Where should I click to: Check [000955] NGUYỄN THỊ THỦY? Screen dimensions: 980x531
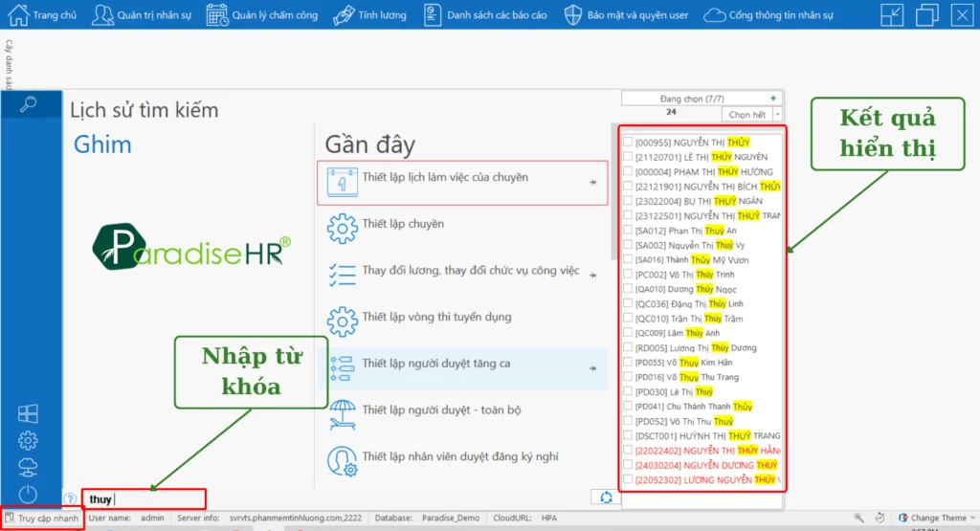point(628,142)
